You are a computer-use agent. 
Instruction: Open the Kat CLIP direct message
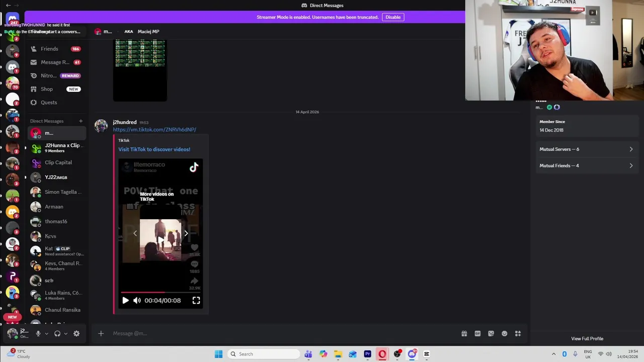[x=56, y=251]
